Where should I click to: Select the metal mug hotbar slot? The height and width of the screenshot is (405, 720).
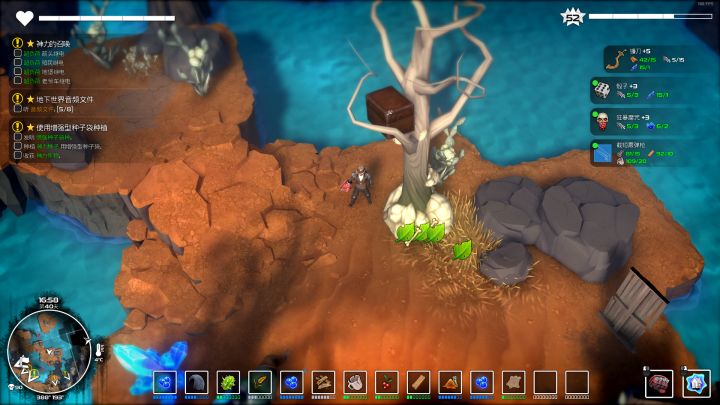click(355, 382)
